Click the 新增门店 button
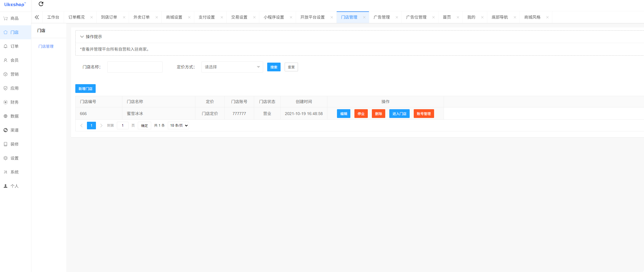Screen dimensions: 644x272 point(85,89)
